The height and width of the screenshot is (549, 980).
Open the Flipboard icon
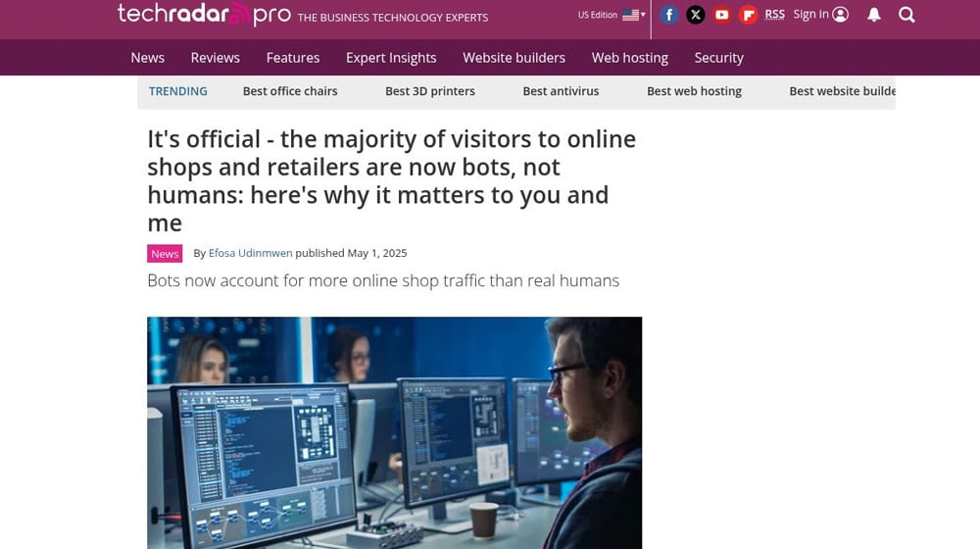[x=748, y=15]
